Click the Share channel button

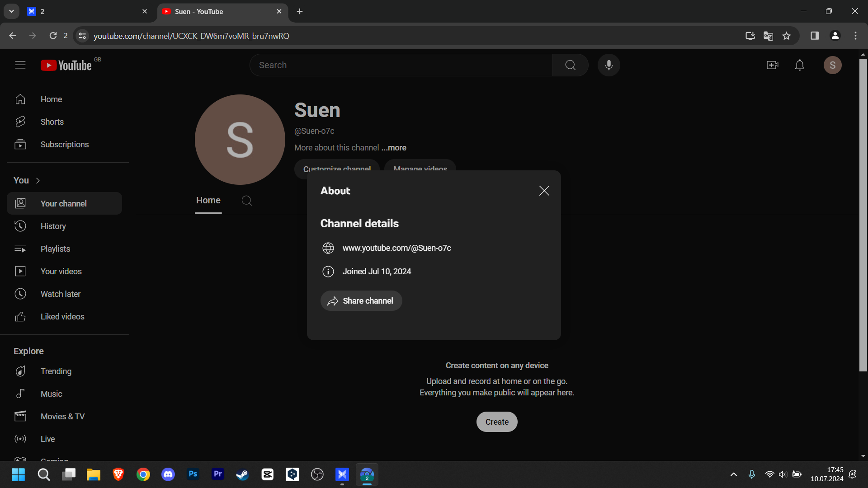(361, 301)
